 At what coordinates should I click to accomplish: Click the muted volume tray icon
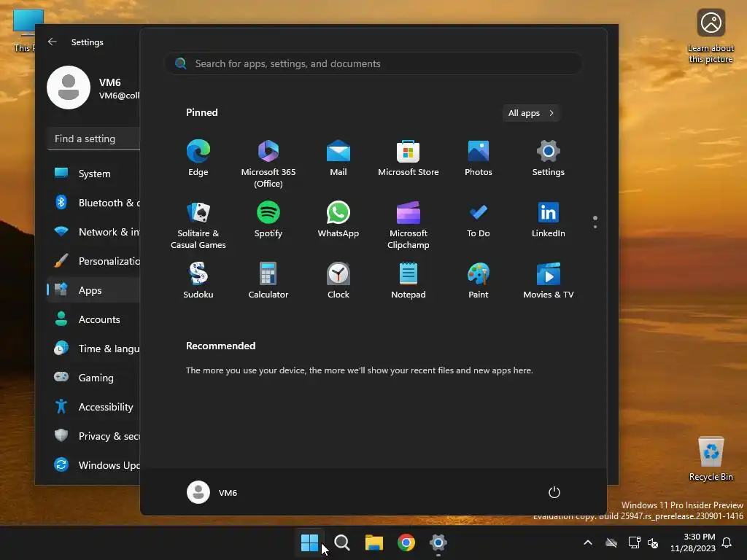click(653, 542)
